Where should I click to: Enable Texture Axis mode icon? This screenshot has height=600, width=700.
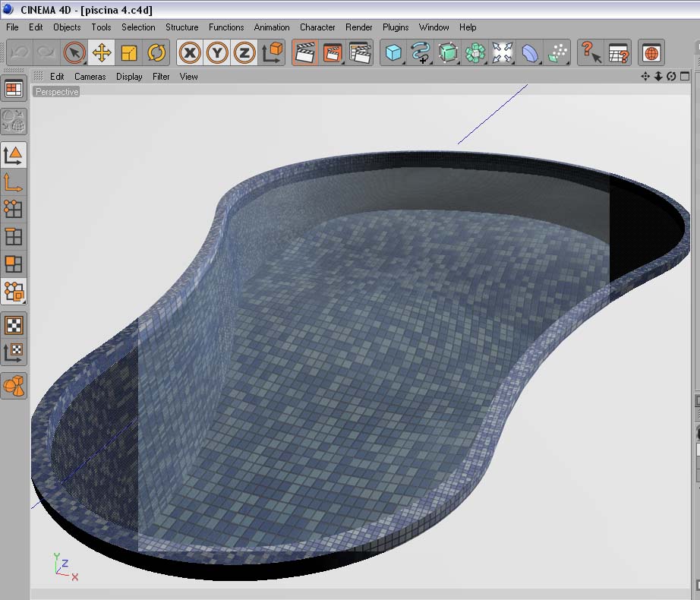pyautogui.click(x=14, y=352)
